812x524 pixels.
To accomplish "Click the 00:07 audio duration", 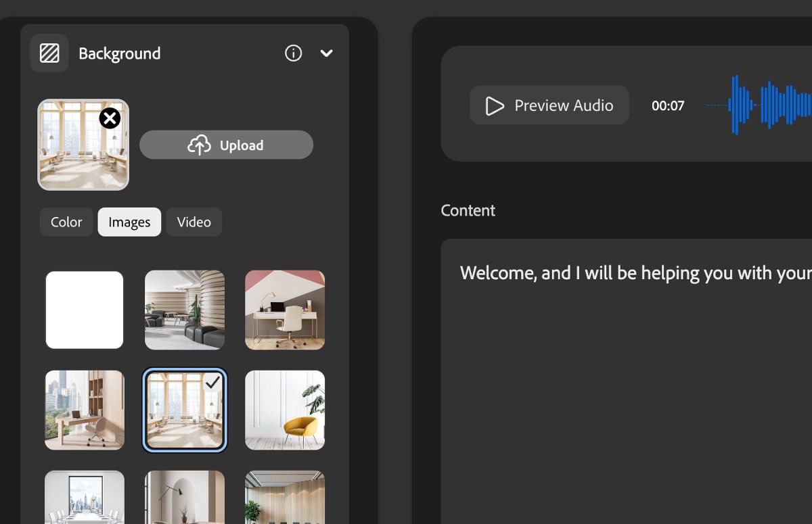I will [668, 105].
